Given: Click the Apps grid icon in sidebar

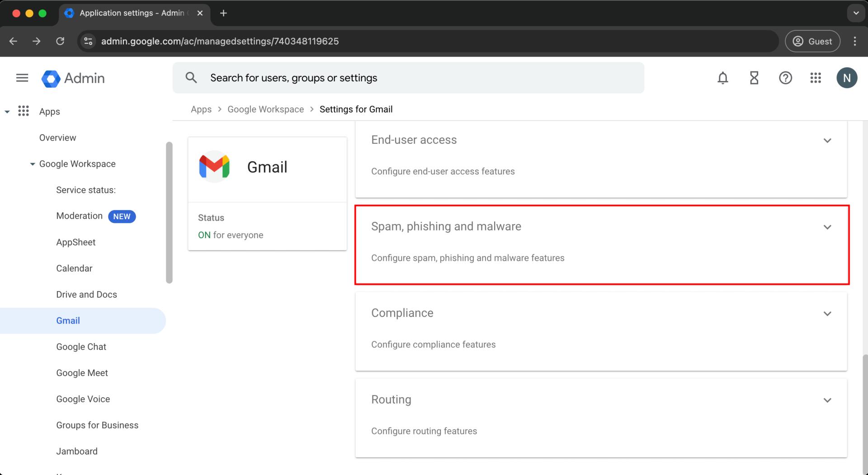Looking at the screenshot, I should click(24, 111).
